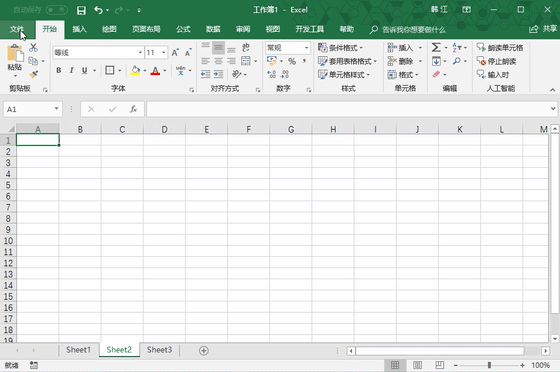Click the text Orientation icon
The image size is (560, 372).
coord(236,74)
